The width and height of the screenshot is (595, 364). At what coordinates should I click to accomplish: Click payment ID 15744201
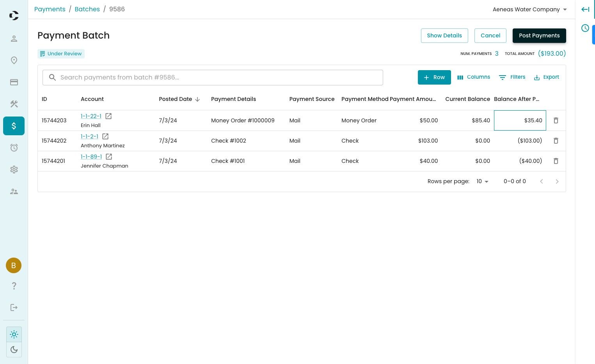tap(53, 161)
